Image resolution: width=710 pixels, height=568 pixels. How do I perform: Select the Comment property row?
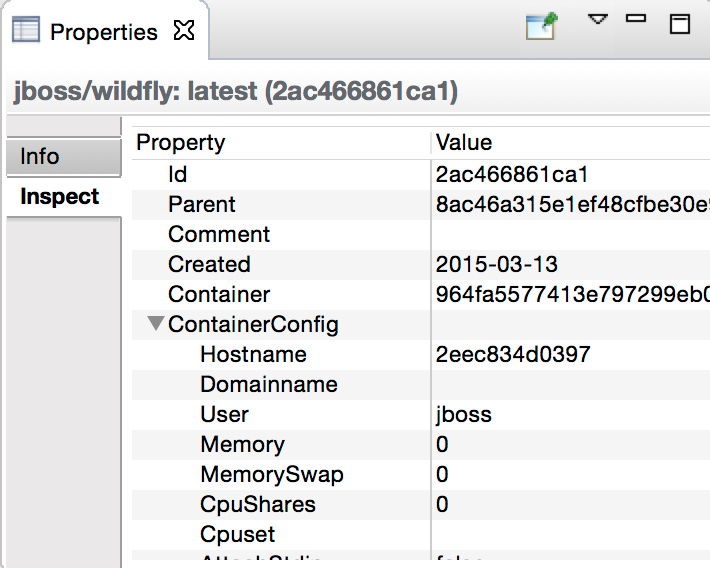click(x=219, y=234)
